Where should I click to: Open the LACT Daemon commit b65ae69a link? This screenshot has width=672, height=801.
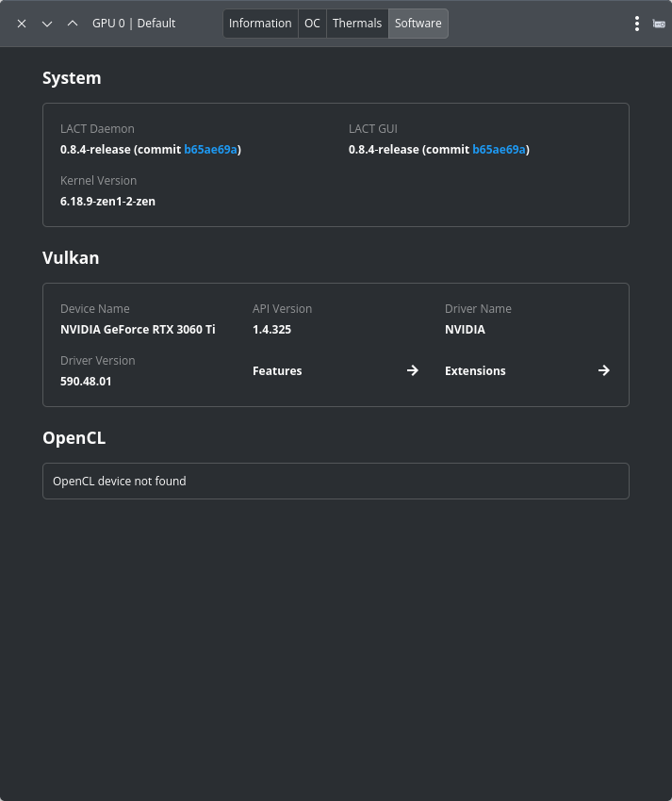click(x=211, y=150)
